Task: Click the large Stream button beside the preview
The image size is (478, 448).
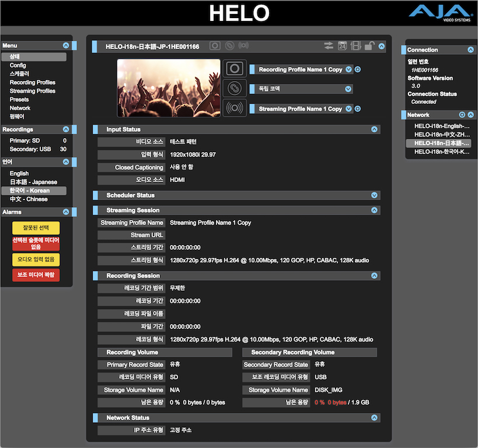Action: coord(235,108)
